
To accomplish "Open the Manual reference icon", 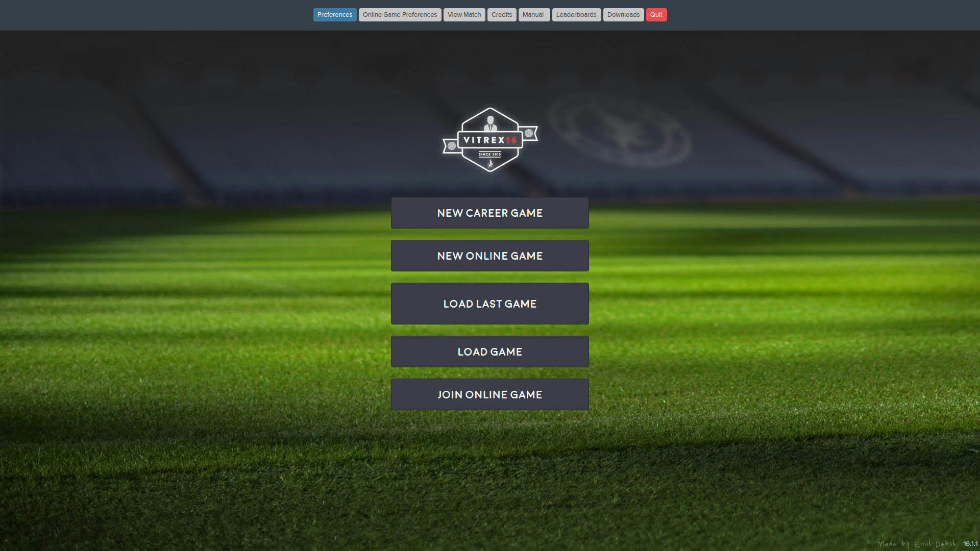I will [x=532, y=15].
